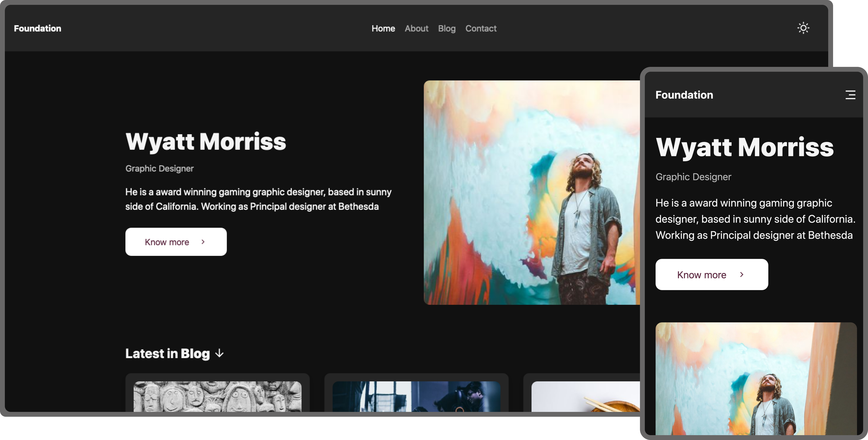Open the Home nav item
Viewport: 868px width, 440px height.
(x=383, y=29)
